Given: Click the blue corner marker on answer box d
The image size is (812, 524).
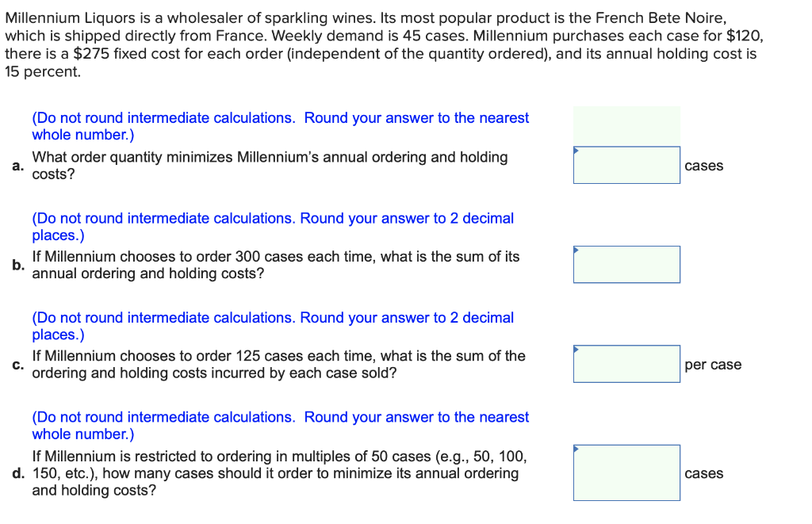Looking at the screenshot, I should (576, 449).
